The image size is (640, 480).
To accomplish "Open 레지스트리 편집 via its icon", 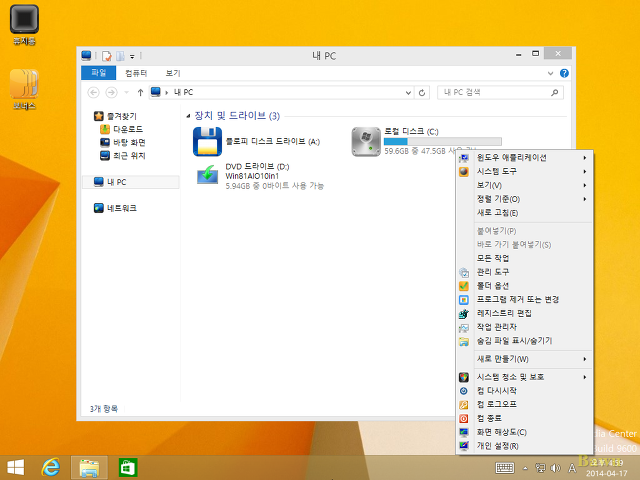I will pos(464,314).
